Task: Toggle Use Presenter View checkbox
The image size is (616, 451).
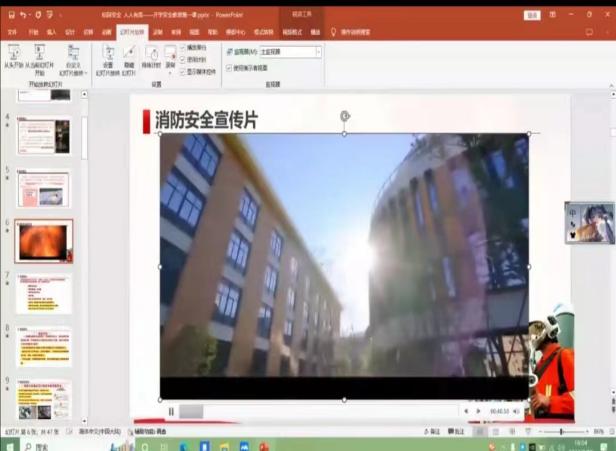Action: 228,67
